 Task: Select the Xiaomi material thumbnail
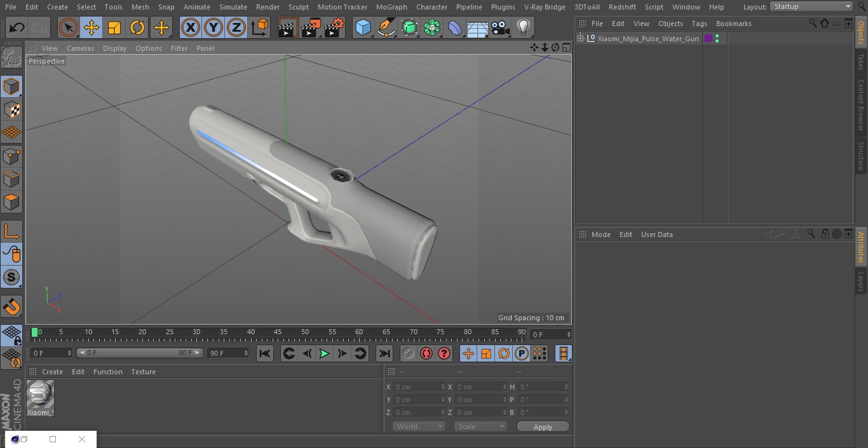click(x=40, y=394)
